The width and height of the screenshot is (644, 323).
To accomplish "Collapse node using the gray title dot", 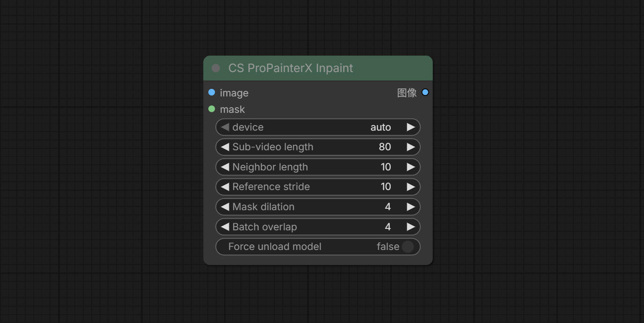I will [216, 68].
